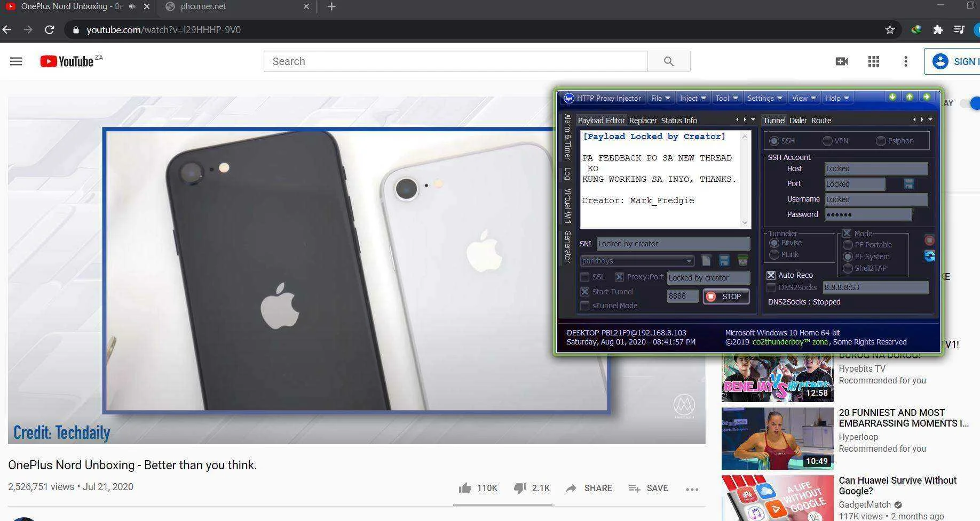Toggle the Start Tunnel checkbox

click(x=585, y=292)
